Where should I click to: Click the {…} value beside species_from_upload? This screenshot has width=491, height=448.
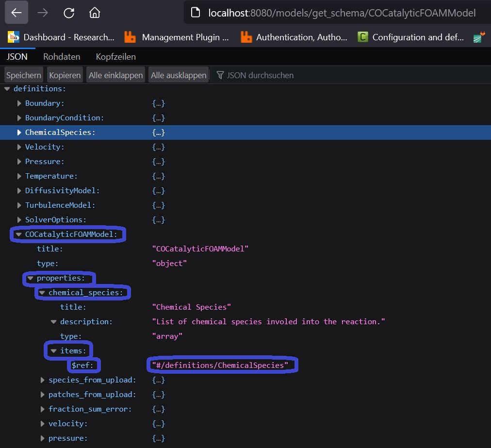pos(159,380)
